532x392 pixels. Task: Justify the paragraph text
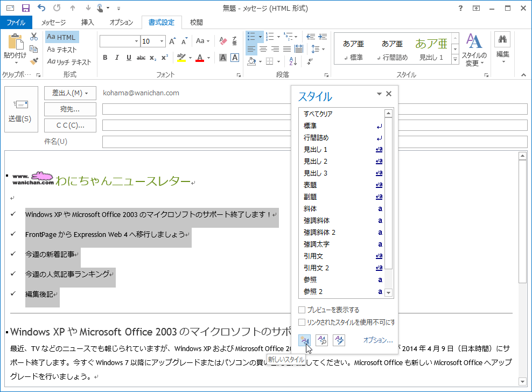pyautogui.click(x=287, y=49)
